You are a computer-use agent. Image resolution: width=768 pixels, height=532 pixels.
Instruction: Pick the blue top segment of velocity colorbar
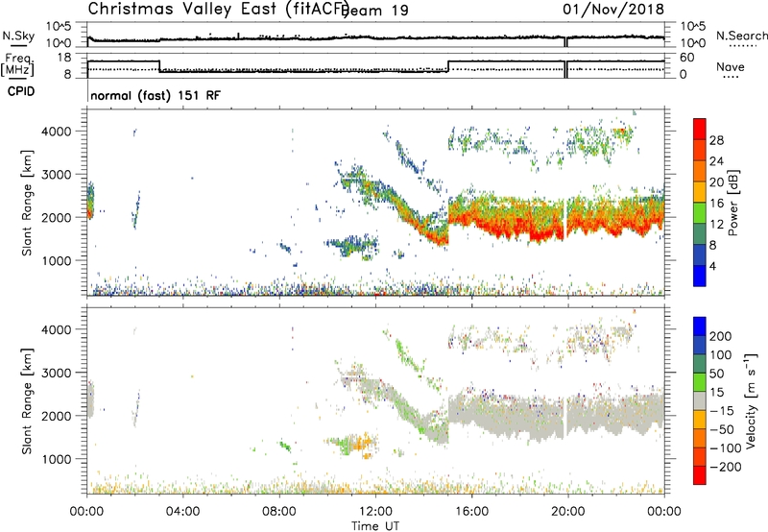700,326
